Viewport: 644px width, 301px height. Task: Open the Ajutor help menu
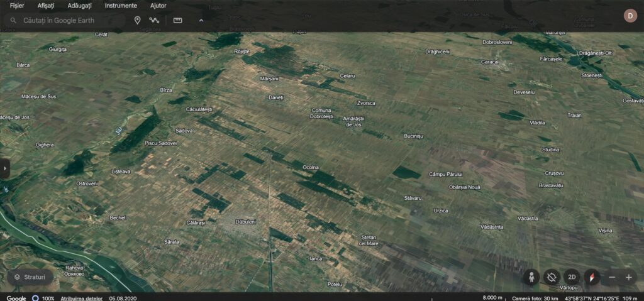point(158,6)
